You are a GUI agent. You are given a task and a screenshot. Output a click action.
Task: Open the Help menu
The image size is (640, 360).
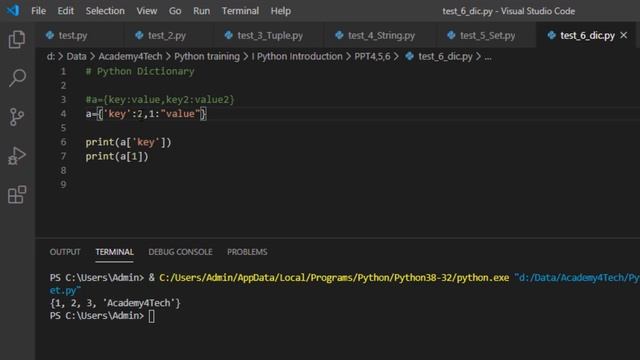click(x=280, y=11)
